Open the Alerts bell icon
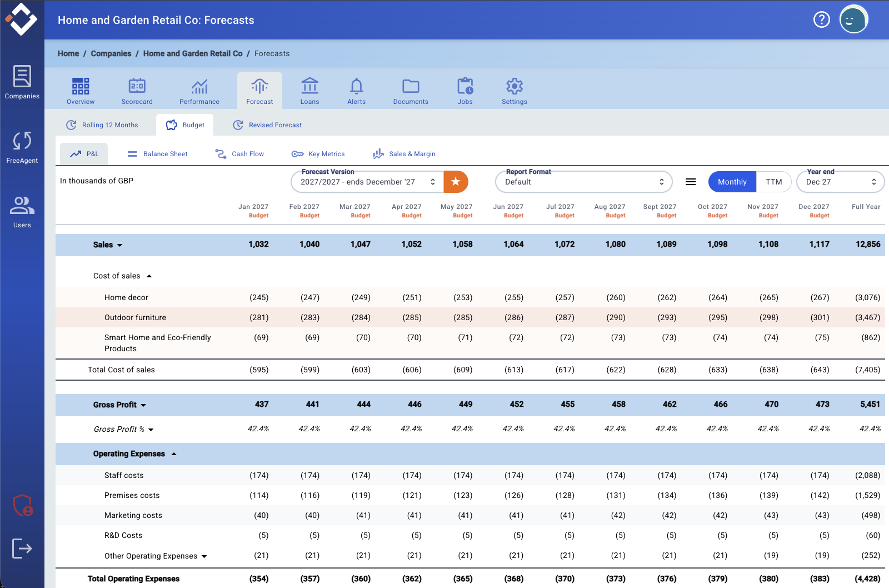 point(356,86)
